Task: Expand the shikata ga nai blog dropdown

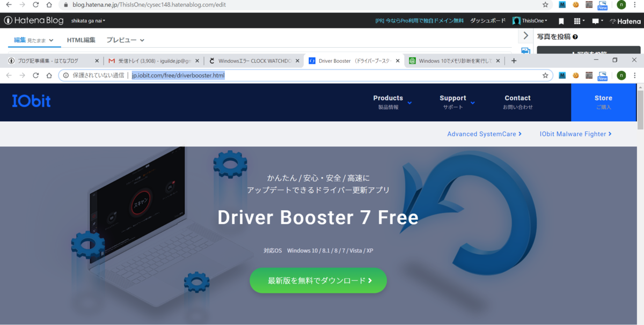Action: point(88,21)
